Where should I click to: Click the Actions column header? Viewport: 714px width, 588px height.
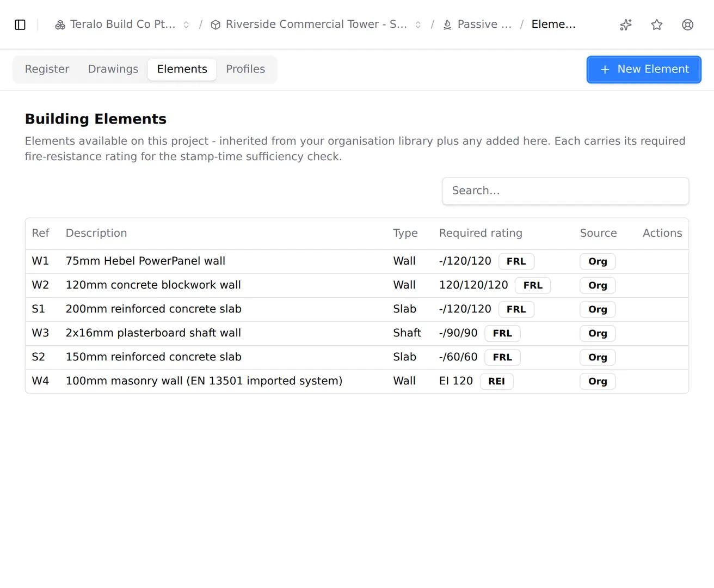pyautogui.click(x=662, y=233)
